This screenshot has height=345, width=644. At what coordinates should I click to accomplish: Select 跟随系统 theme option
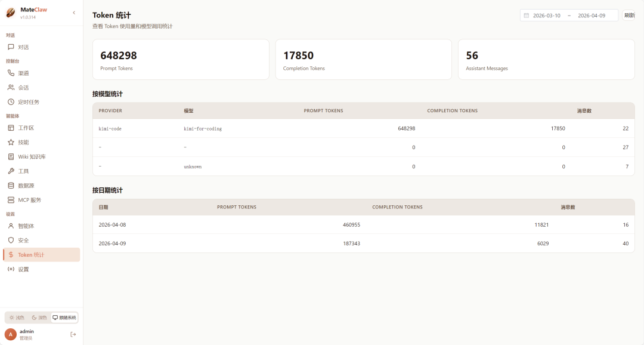pos(64,318)
